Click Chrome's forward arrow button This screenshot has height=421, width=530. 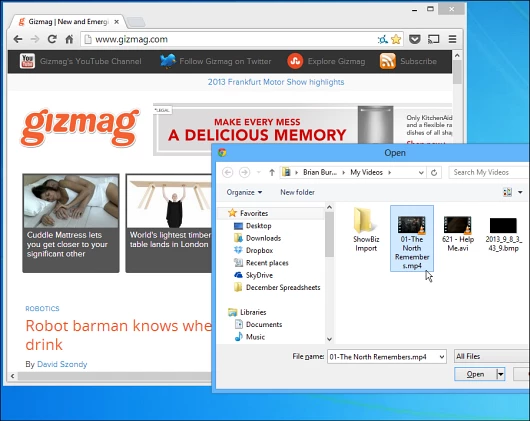pos(35,39)
